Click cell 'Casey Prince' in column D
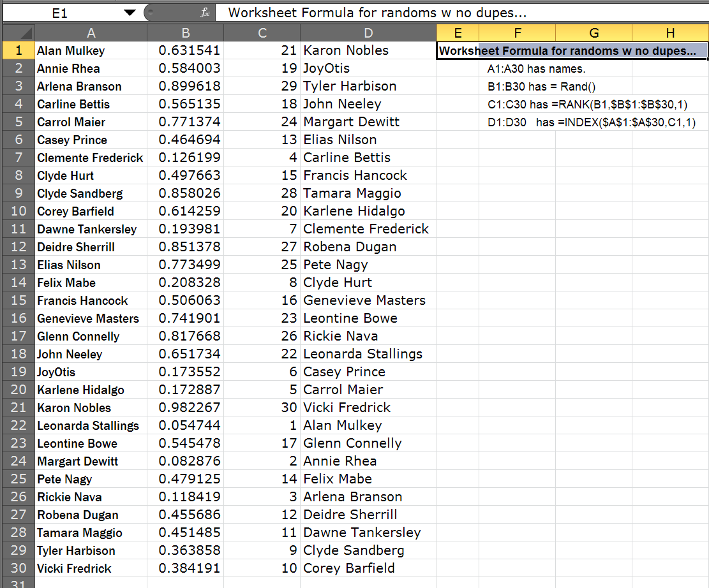The image size is (709, 588). tap(368, 372)
